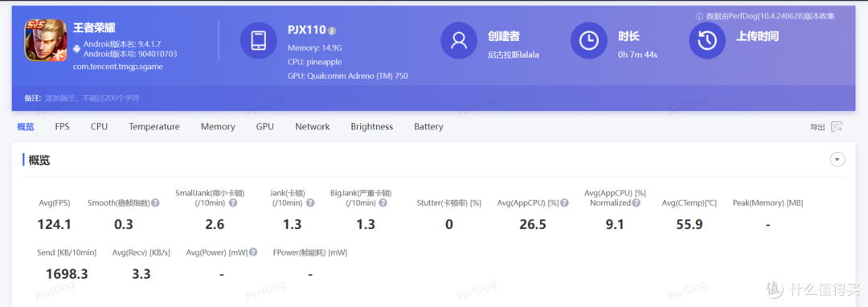
Task: Click the Smooth value 0.3
Action: [124, 224]
